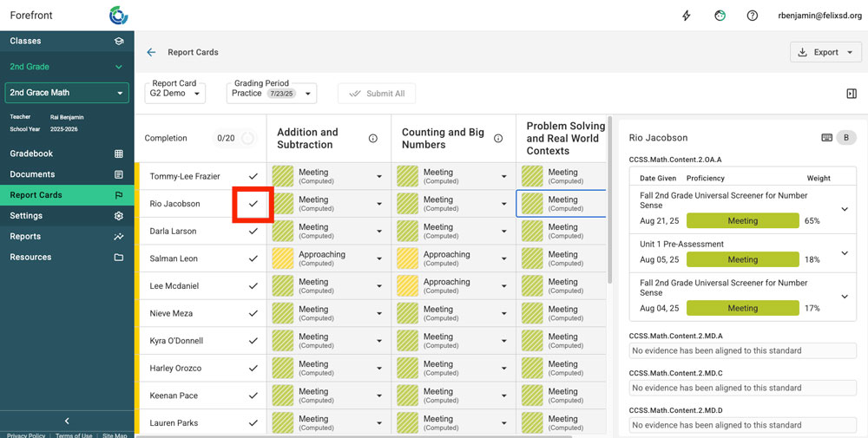868x438 pixels.
Task: Click the Submit All button
Action: 377,94
